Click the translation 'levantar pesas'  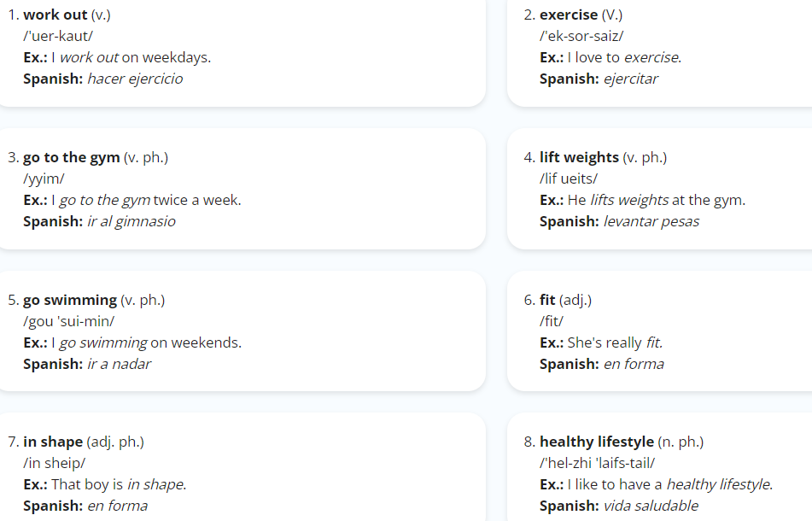651,222
